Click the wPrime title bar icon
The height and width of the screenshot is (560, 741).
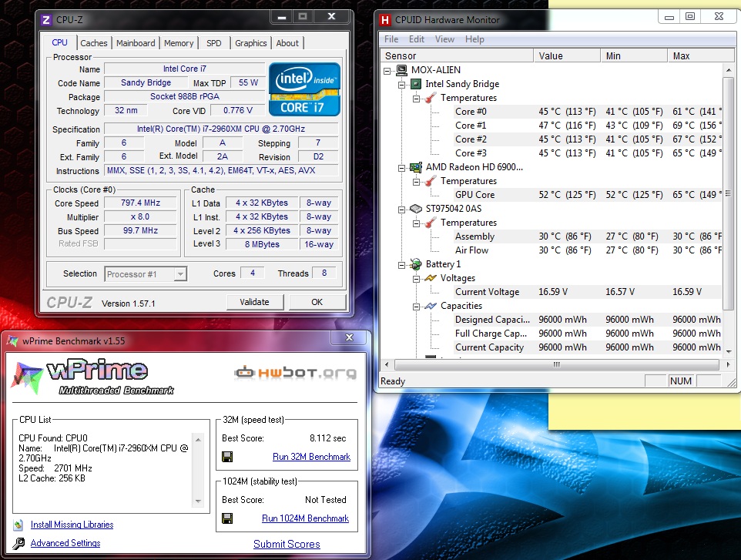tap(13, 340)
